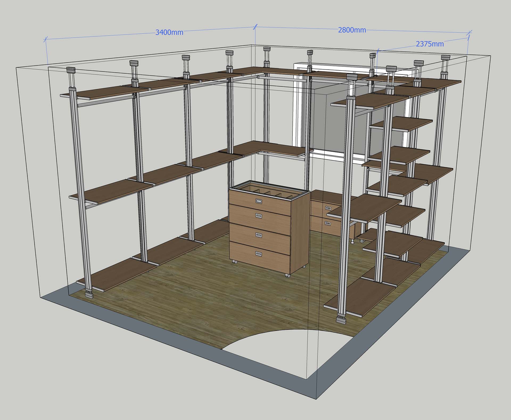
Task: Click the bottom drawer handle of the chest
Action: point(259,253)
